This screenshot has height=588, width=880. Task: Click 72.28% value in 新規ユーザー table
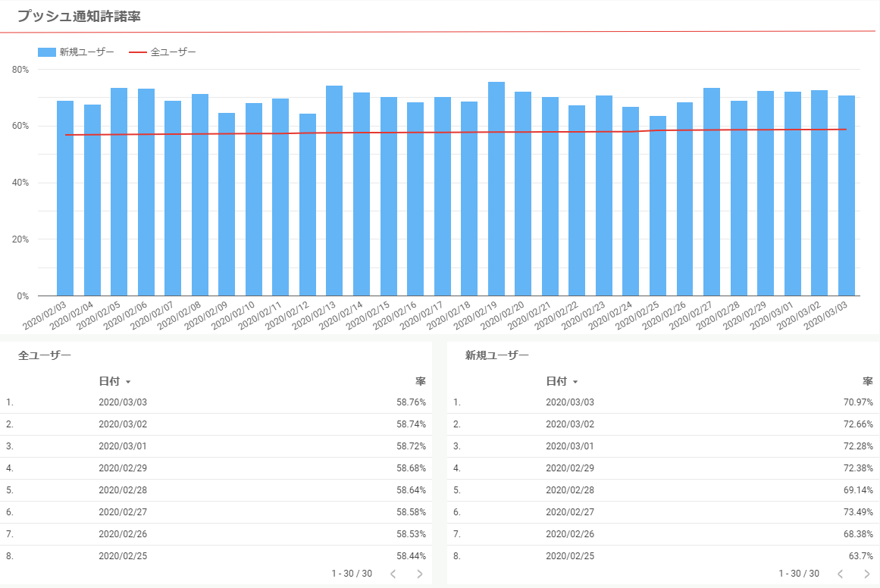pos(858,446)
